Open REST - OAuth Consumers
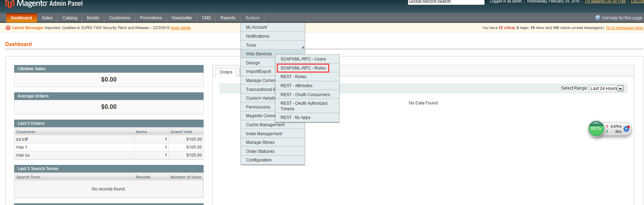The image size is (644, 205). coord(305,95)
